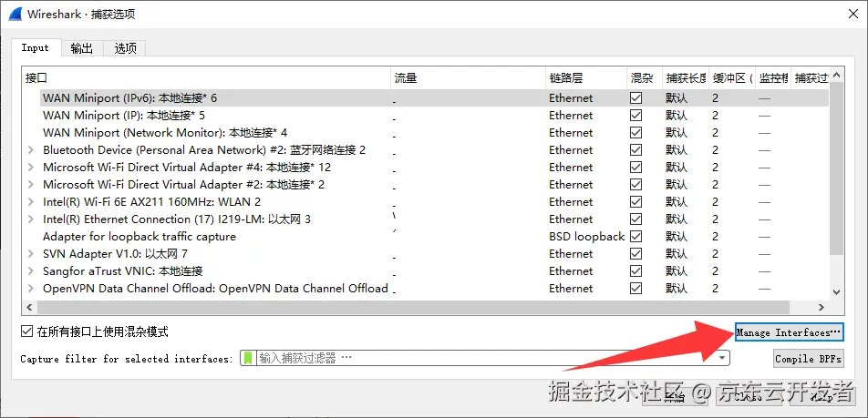Screen dimensions: 868x418
Task: Click into the 输入捕获过滤器 input field
Action: (x=486, y=358)
